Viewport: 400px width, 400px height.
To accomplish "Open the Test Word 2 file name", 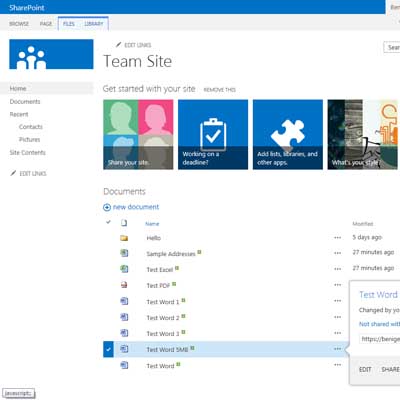I will pos(163,318).
